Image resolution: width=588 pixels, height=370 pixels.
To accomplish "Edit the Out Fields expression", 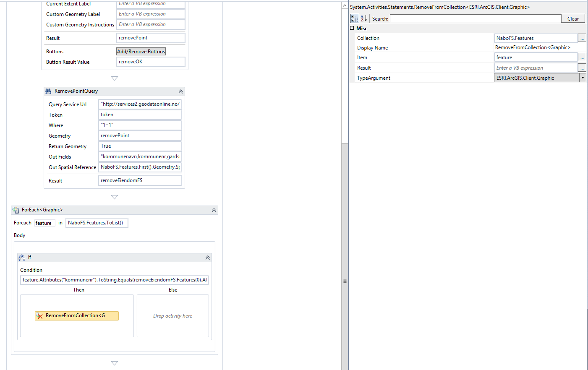I will click(x=140, y=156).
